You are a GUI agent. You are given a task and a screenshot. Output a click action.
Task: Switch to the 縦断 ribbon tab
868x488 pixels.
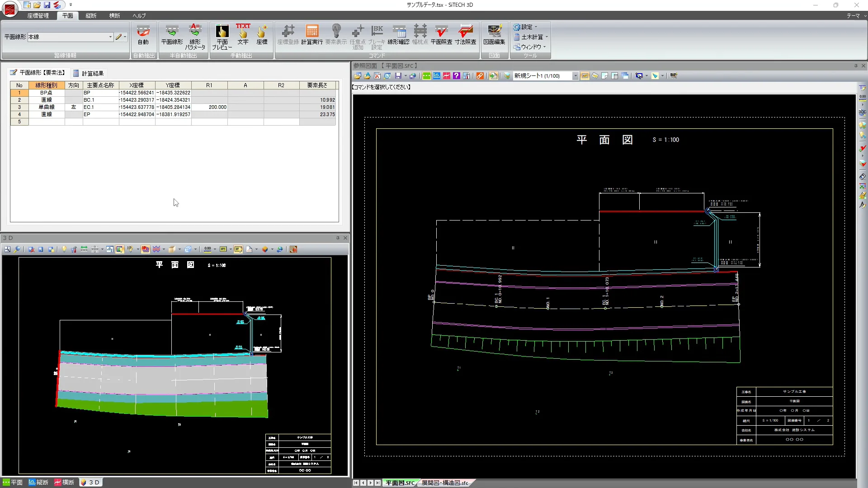tap(91, 16)
